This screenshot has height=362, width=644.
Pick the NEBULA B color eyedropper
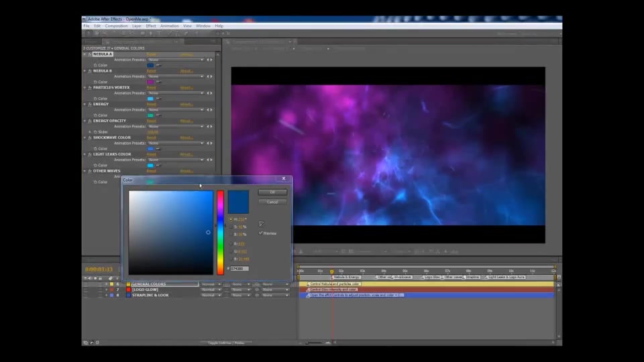pos(158,82)
